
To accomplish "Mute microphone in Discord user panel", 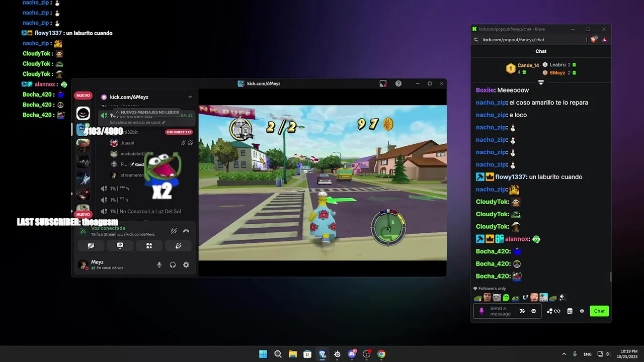I will click(159, 265).
